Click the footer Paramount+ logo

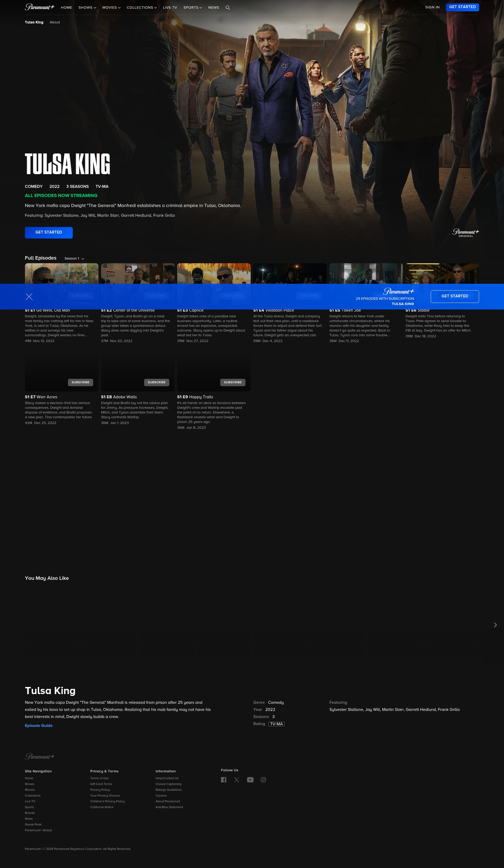click(40, 756)
